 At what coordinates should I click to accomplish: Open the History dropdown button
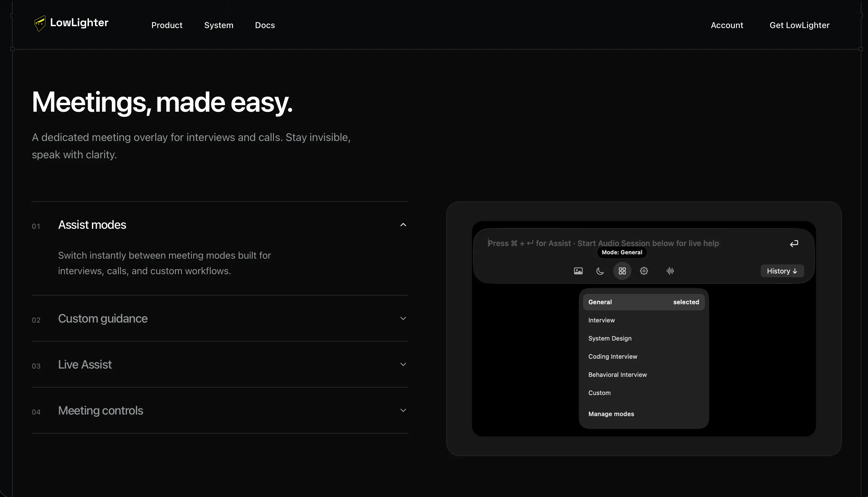click(x=782, y=271)
